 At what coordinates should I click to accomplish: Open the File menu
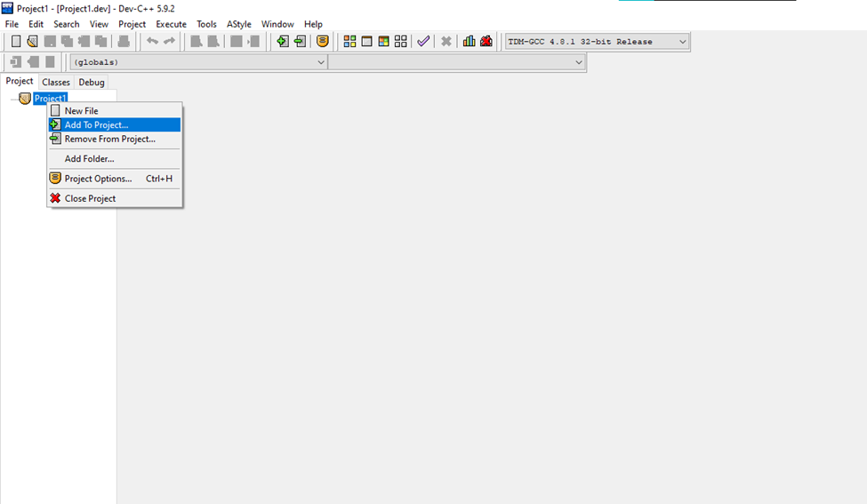click(x=12, y=24)
